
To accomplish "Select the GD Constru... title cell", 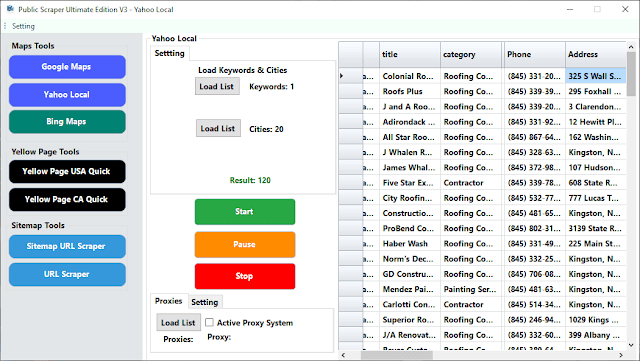I will coord(410,274).
